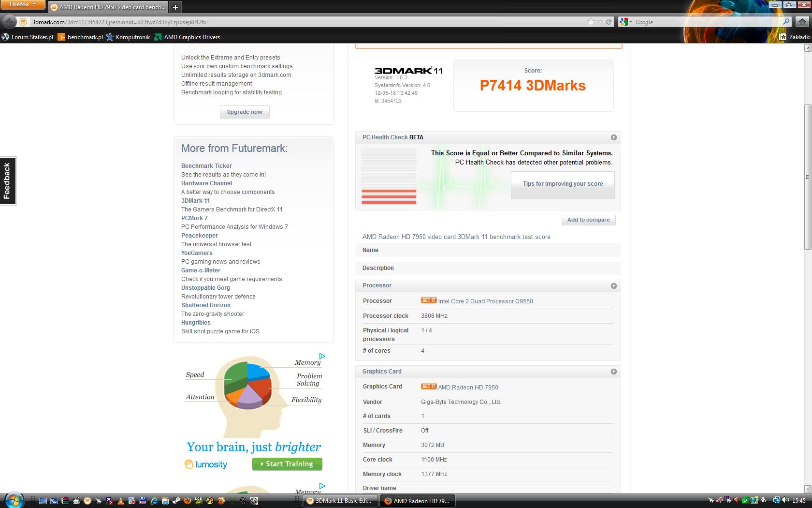This screenshot has width=812, height=508.
Task: Open the benchmark.pl bookmark
Action: pos(80,37)
